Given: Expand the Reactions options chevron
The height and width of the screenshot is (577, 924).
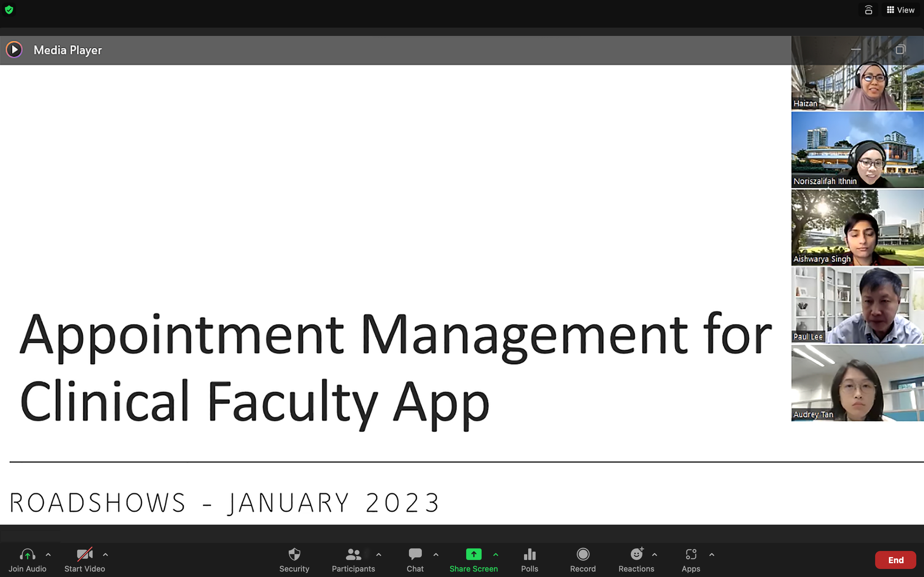Looking at the screenshot, I should [x=656, y=555].
